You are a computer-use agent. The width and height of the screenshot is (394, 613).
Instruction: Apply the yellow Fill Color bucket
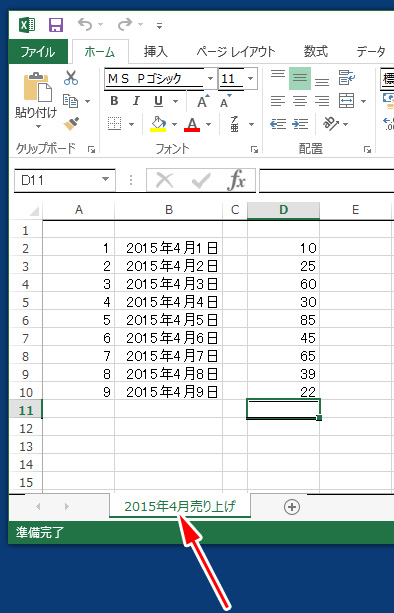click(x=158, y=124)
